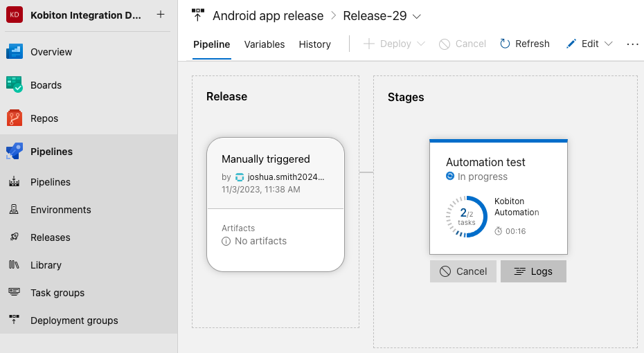Click the Refresh button label
The width and height of the screenshot is (644, 353).
(533, 44)
